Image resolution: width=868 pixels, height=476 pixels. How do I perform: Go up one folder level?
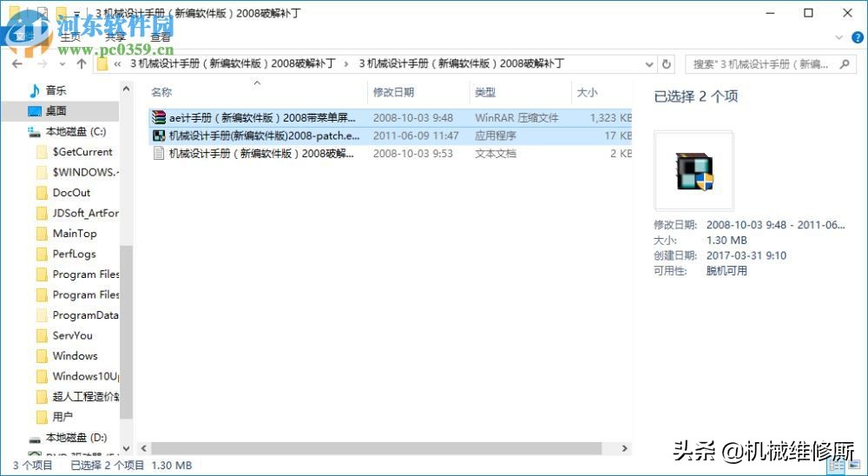[82, 63]
